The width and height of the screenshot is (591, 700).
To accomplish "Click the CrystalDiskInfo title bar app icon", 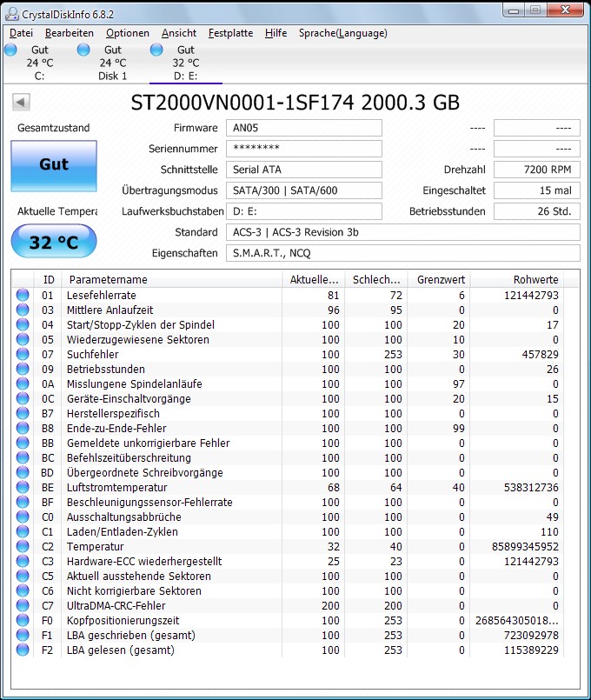I will coord(12,14).
